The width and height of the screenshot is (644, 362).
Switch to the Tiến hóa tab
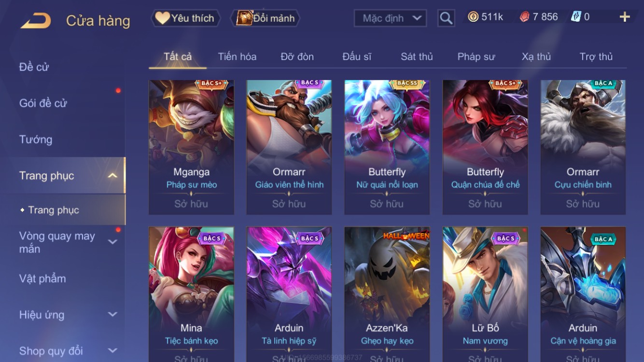tap(237, 56)
